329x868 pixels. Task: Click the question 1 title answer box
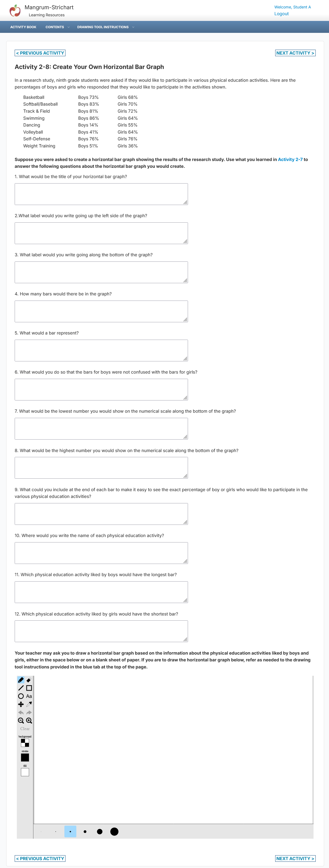(x=101, y=194)
